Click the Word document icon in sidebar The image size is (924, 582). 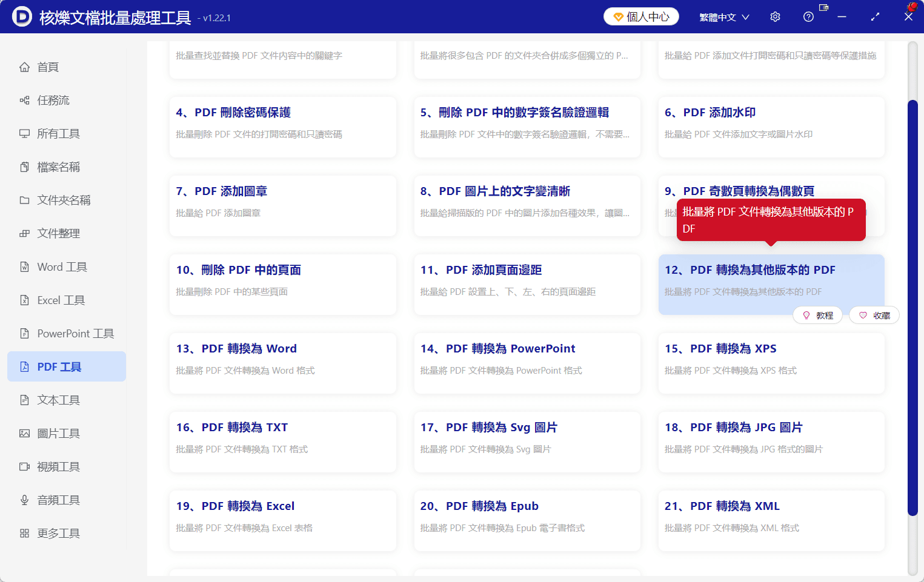pyautogui.click(x=24, y=267)
